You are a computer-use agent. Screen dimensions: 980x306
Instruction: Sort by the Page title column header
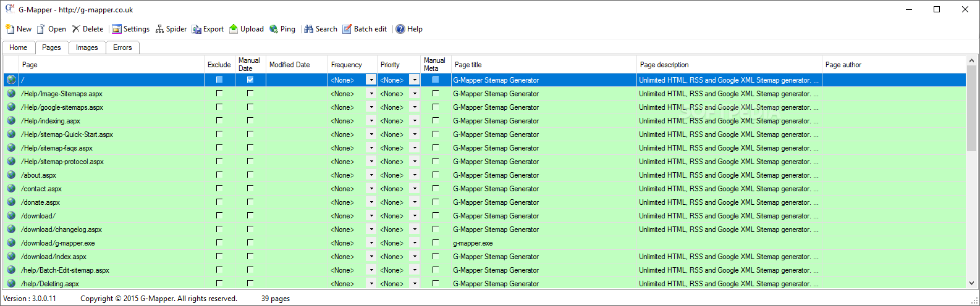point(468,65)
